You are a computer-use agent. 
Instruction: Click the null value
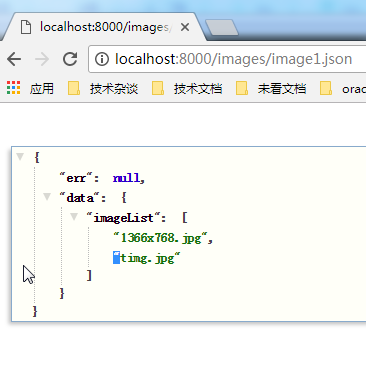click(127, 178)
